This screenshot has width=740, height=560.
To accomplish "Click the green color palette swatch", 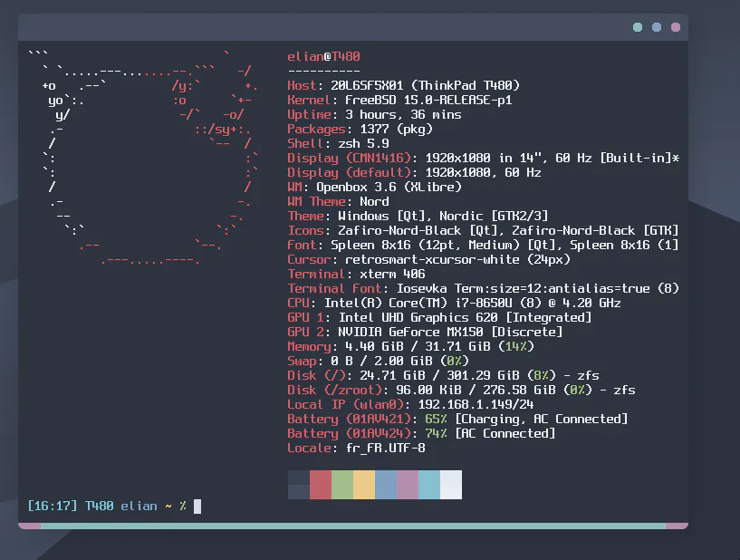I will tap(342, 485).
